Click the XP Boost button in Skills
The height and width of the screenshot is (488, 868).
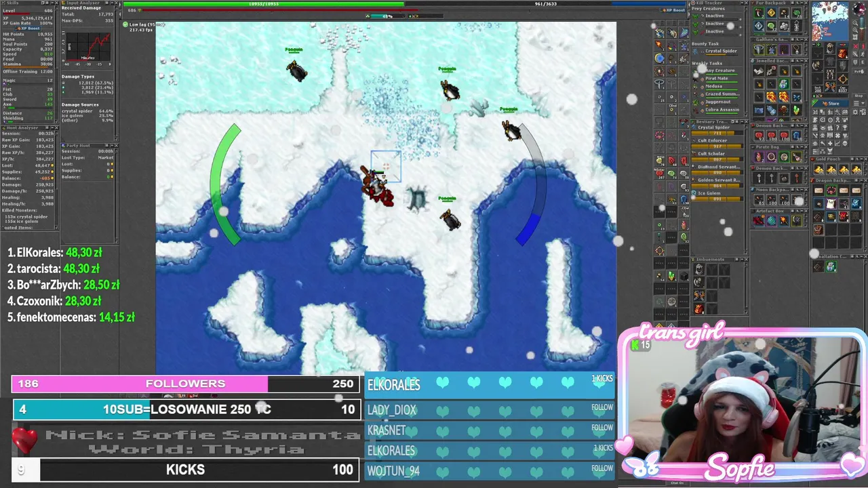(28, 28)
